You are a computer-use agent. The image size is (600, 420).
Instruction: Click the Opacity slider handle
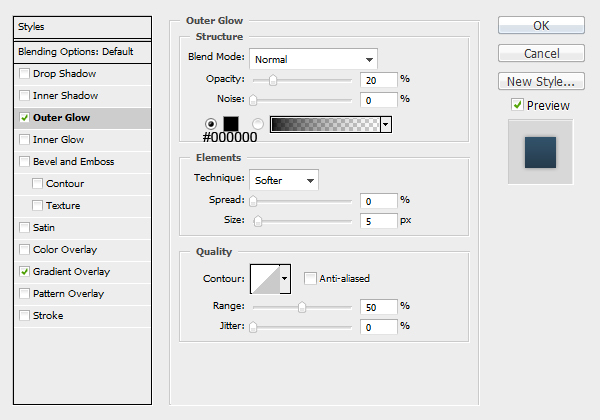point(273,80)
